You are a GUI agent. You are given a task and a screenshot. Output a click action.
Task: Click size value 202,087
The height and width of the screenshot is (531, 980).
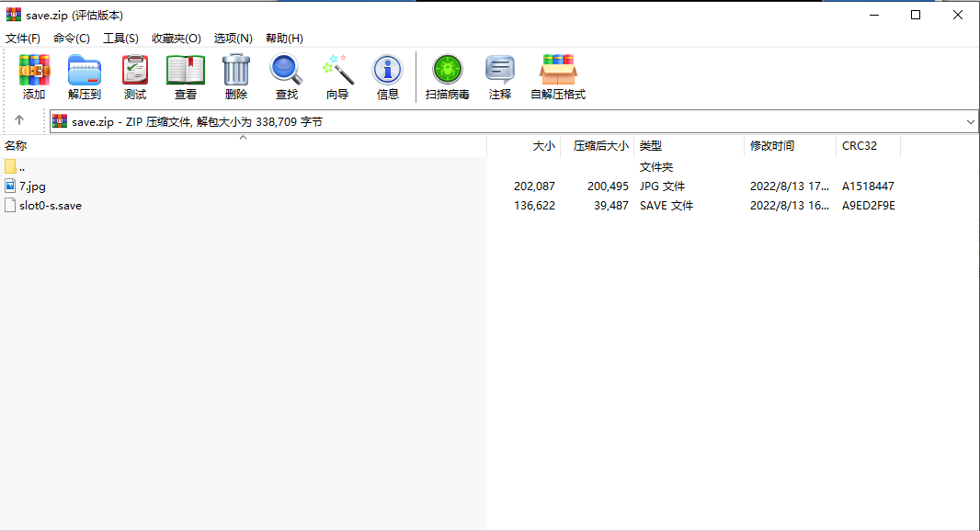pos(534,186)
